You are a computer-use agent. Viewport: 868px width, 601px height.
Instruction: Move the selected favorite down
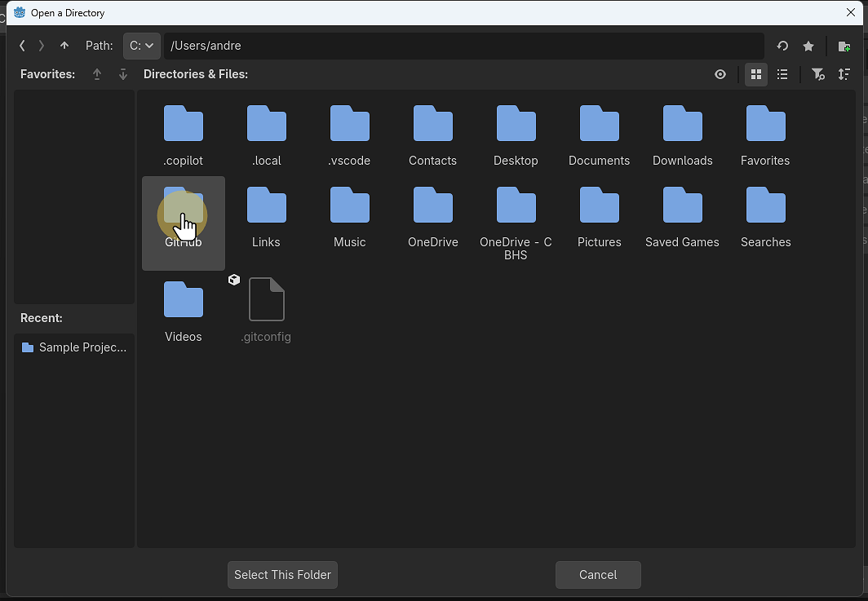click(122, 74)
